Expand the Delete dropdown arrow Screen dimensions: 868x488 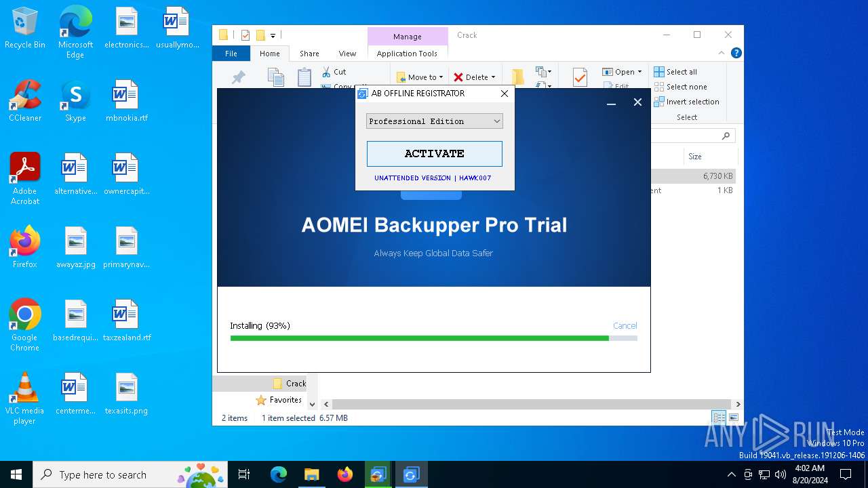tap(493, 77)
